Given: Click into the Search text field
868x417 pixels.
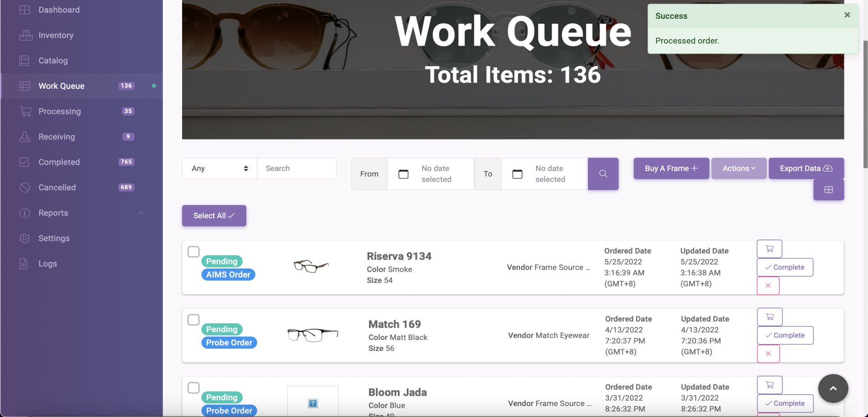Looking at the screenshot, I should coord(296,168).
